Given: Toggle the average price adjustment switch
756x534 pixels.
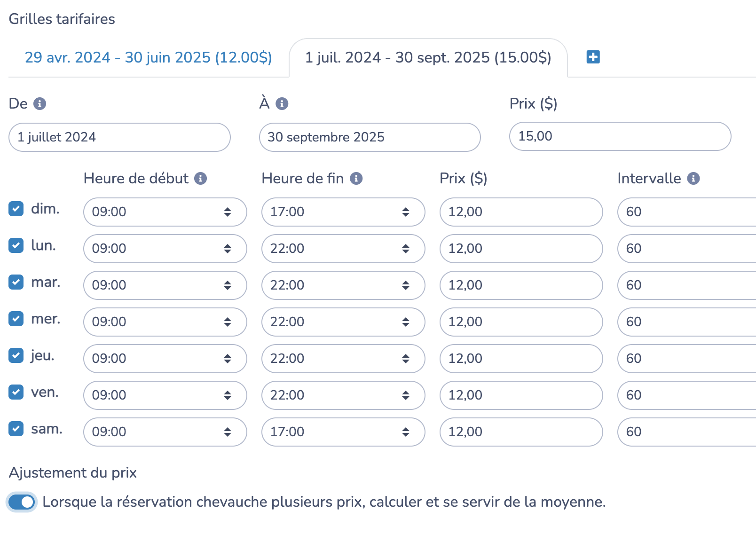Looking at the screenshot, I should point(22,502).
